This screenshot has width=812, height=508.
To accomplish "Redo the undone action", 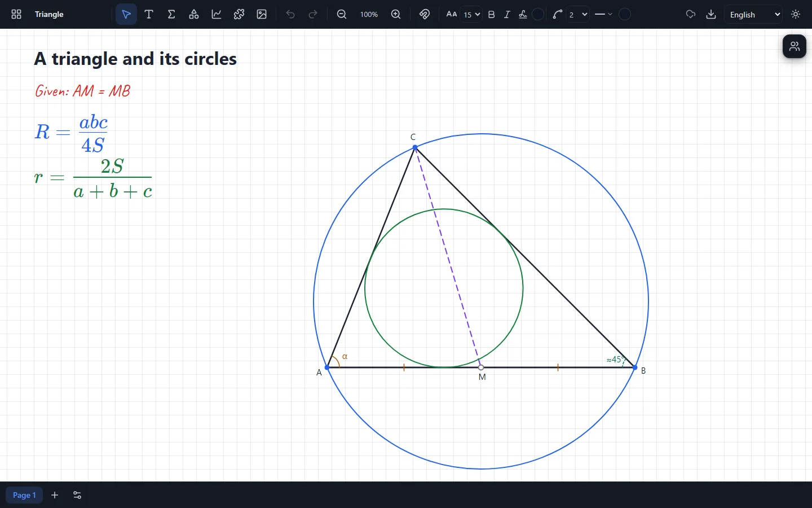I will (313, 14).
